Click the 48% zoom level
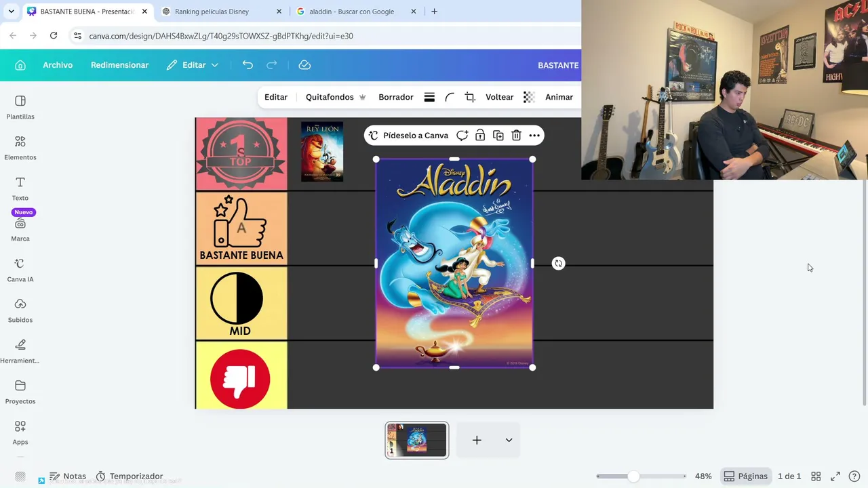 (x=703, y=476)
